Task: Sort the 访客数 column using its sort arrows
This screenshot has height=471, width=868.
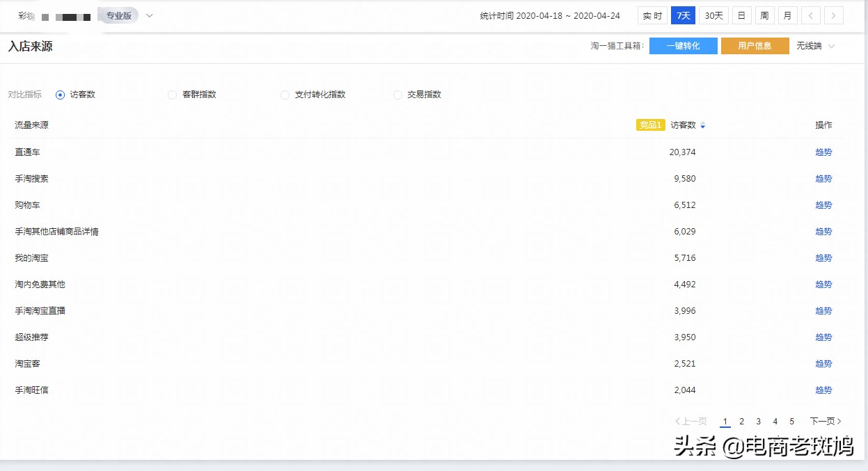Action: click(x=703, y=125)
